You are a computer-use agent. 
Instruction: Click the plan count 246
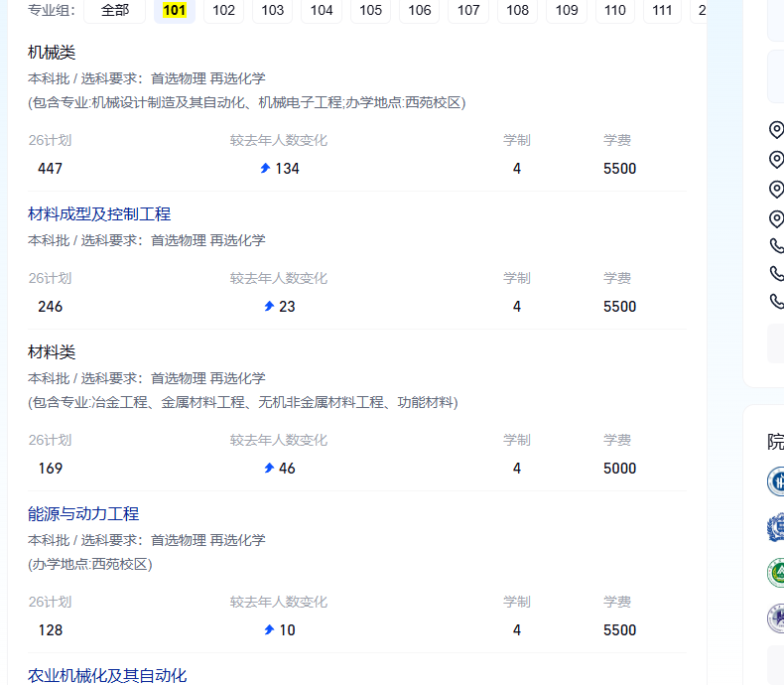point(50,307)
